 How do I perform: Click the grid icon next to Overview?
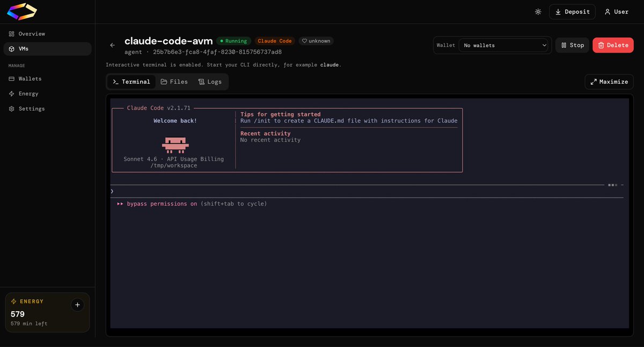tap(12, 34)
